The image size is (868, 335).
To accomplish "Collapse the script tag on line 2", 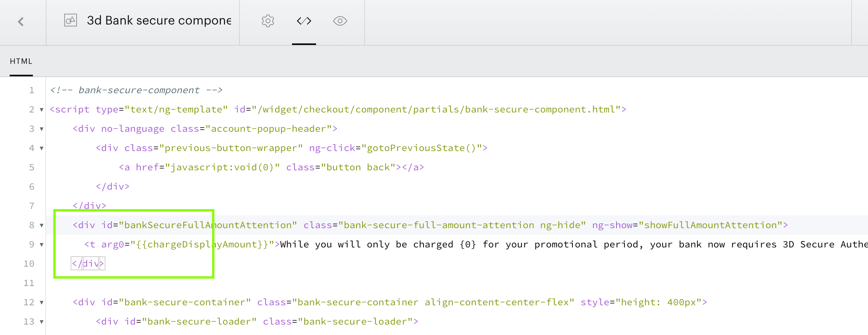I will [41, 110].
